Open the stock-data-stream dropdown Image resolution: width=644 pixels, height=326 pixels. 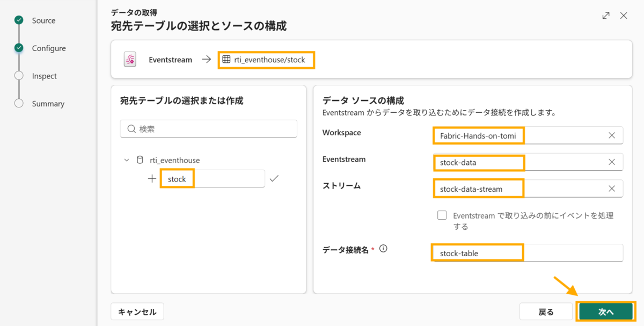(x=528, y=189)
